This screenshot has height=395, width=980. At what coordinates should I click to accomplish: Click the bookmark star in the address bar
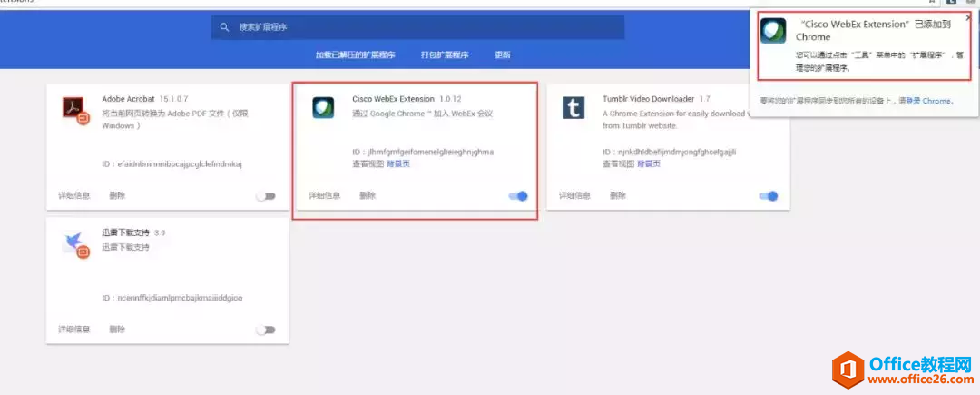932,2
